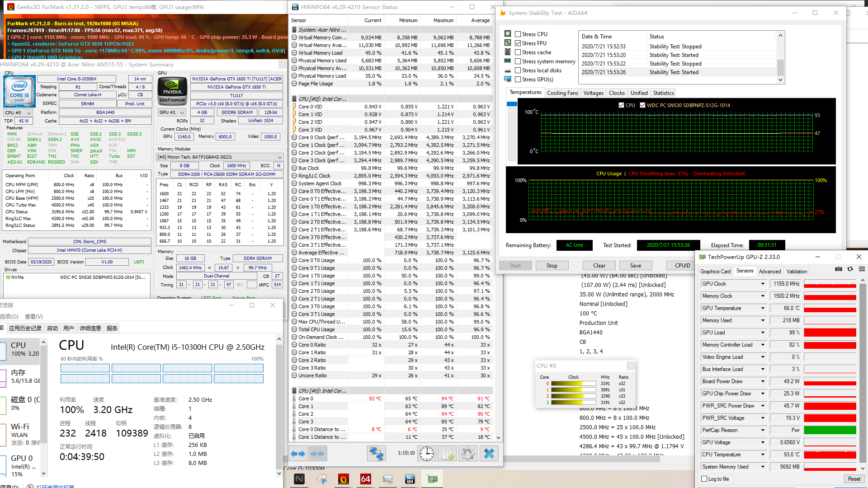Click the HWiNFO network computers icon
868x488 pixels.
tap(376, 453)
